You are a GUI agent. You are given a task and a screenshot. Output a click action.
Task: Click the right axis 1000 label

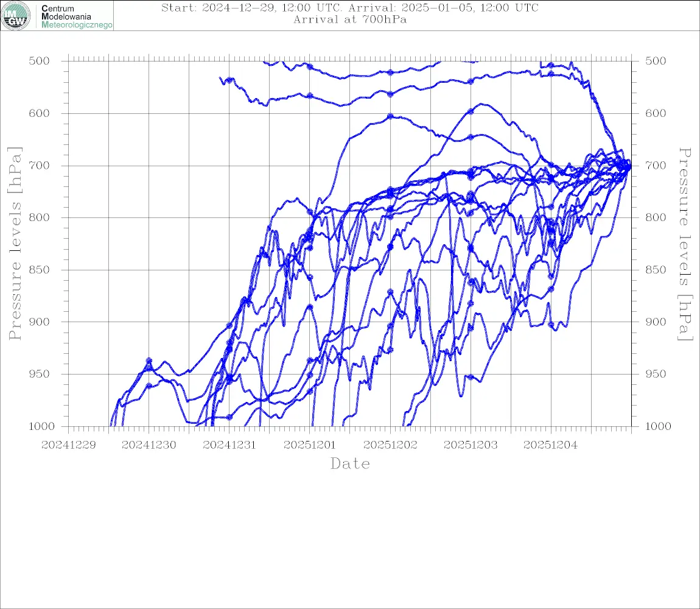click(x=659, y=426)
